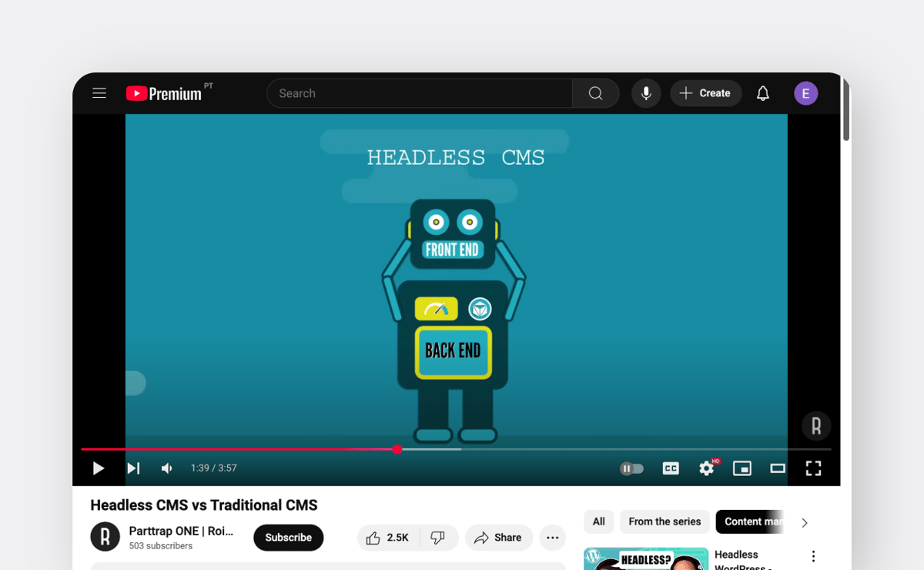This screenshot has width=924, height=570.
Task: Share the video
Action: click(x=499, y=538)
